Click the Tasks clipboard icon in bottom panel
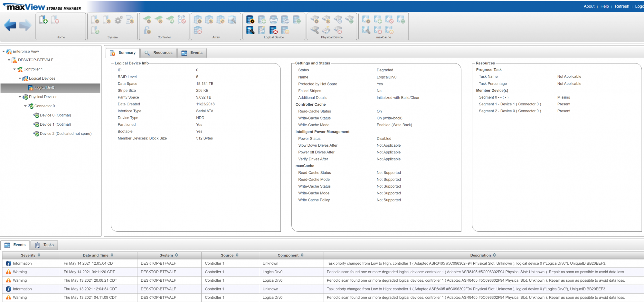The height and width of the screenshot is (302, 644). (x=37, y=245)
